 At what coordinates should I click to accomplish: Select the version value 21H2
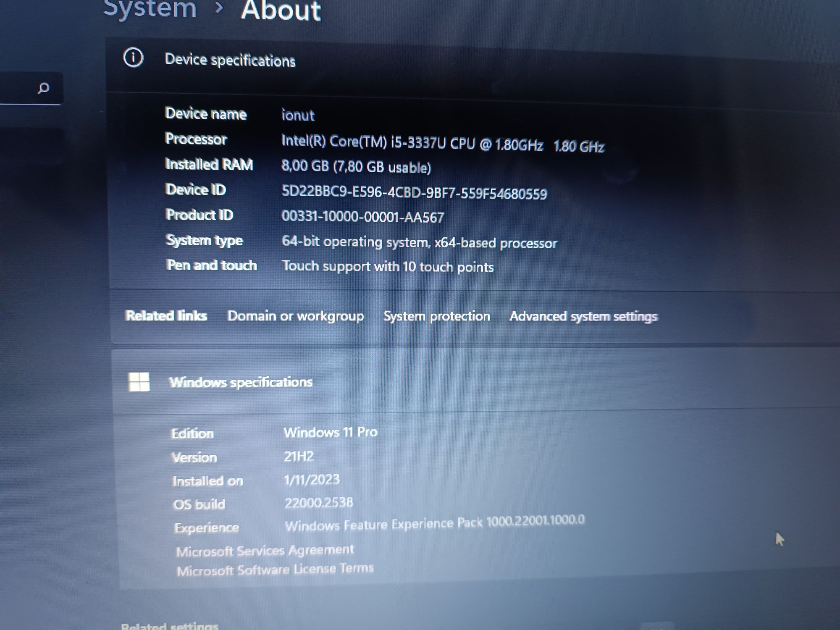299,456
